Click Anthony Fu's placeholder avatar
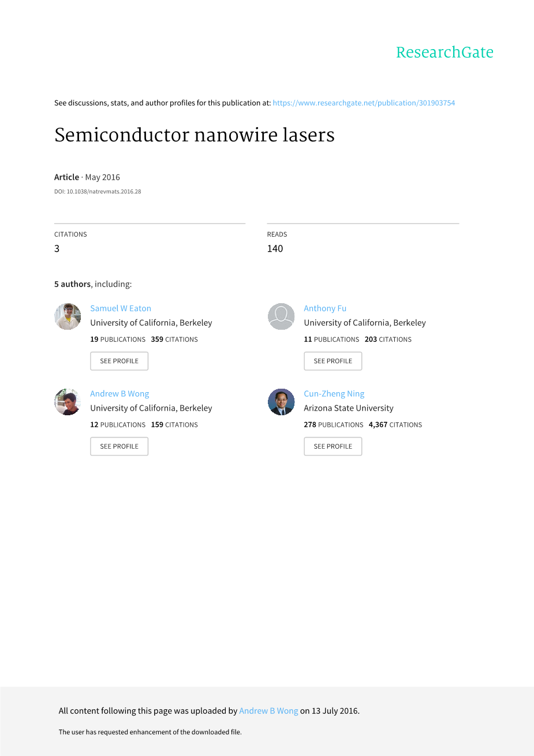The width and height of the screenshot is (534, 756). [x=281, y=316]
